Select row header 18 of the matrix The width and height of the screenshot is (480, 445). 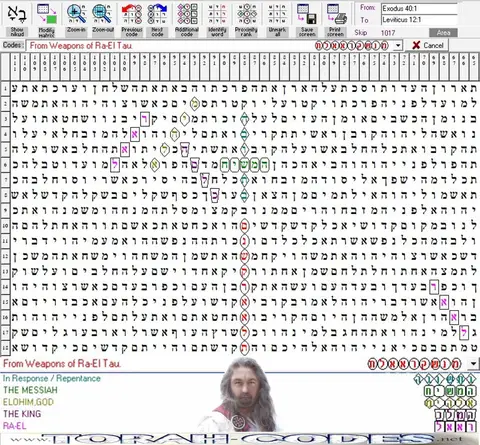pyautogui.click(x=5, y=348)
